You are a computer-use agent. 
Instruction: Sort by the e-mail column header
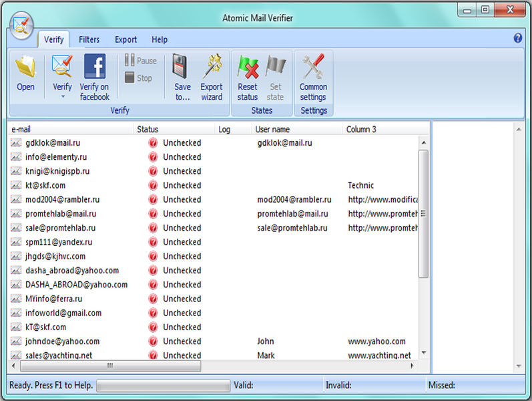71,129
